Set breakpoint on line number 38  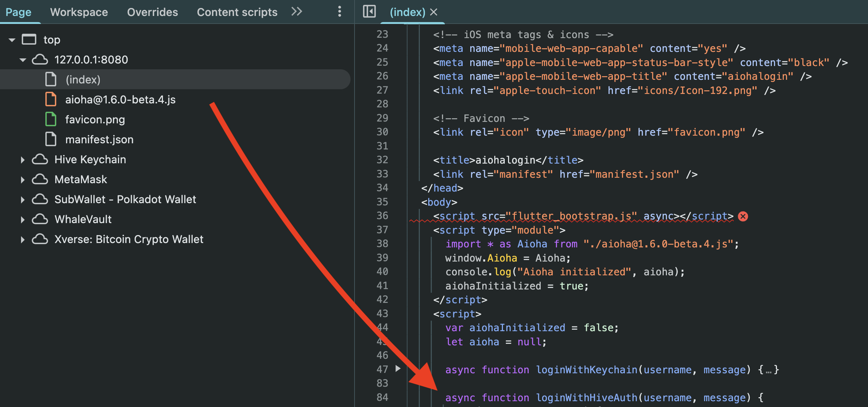point(382,243)
